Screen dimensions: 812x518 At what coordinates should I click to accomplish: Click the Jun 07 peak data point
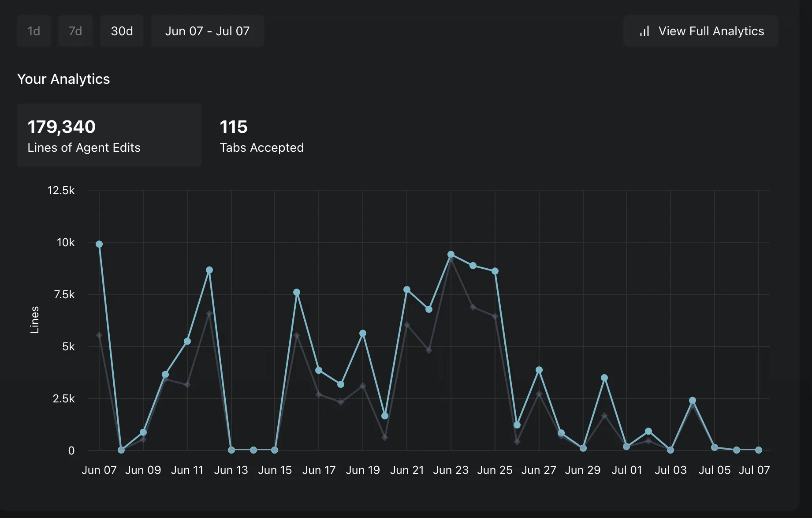coord(99,244)
